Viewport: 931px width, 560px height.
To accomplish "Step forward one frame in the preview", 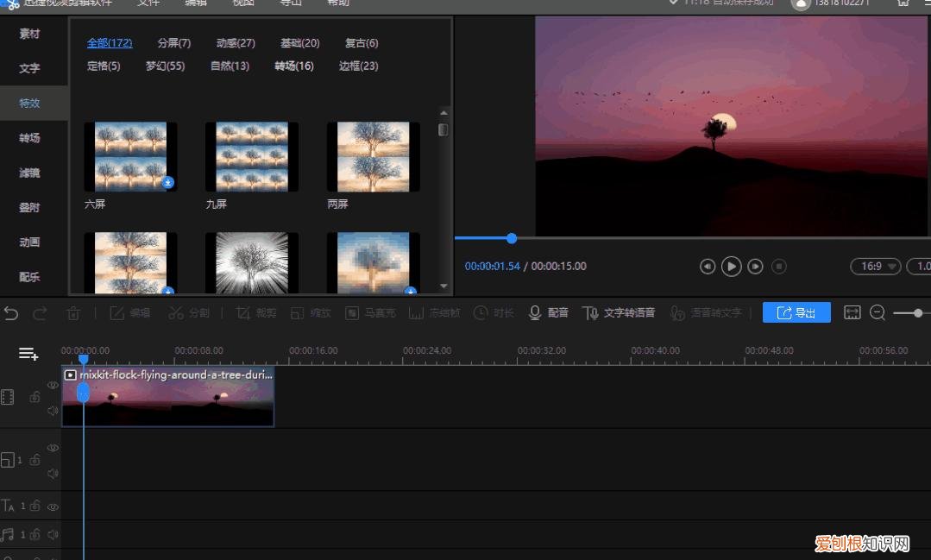I will pyautogui.click(x=755, y=267).
